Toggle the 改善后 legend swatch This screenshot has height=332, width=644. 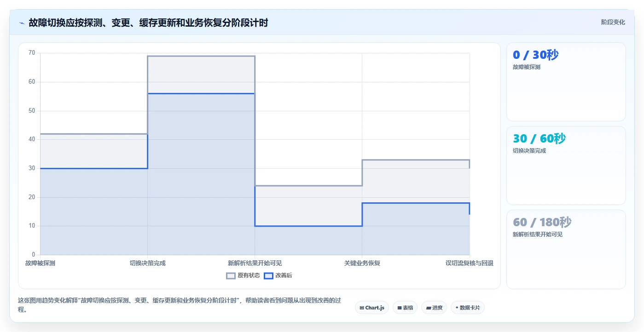pos(268,276)
